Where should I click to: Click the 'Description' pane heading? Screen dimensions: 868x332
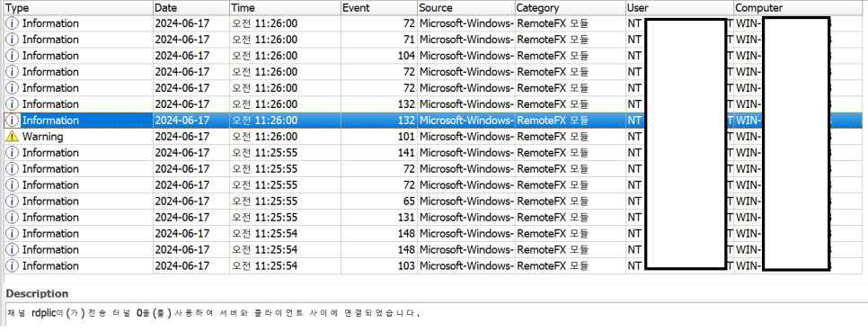[x=37, y=293]
